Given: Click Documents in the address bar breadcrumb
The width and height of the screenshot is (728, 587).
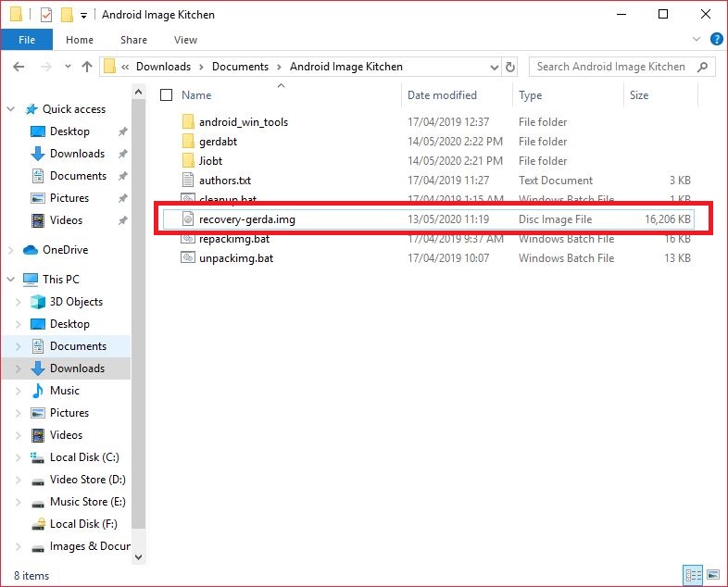Looking at the screenshot, I should 240,67.
